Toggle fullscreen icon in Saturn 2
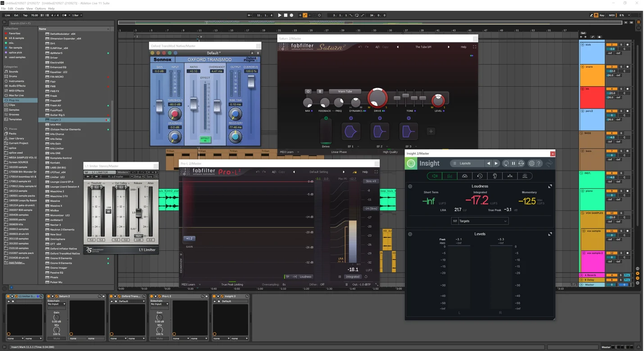This screenshot has width=644, height=351. click(x=474, y=47)
